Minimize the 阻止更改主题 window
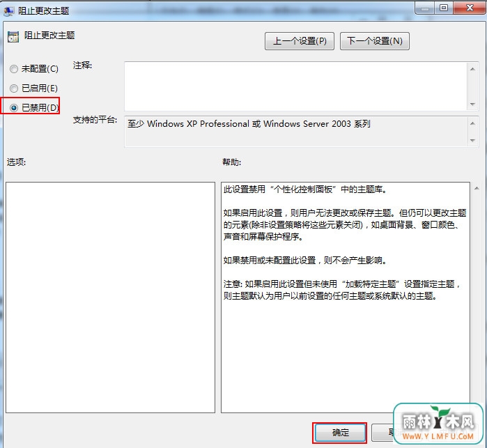 pyautogui.click(x=424, y=8)
